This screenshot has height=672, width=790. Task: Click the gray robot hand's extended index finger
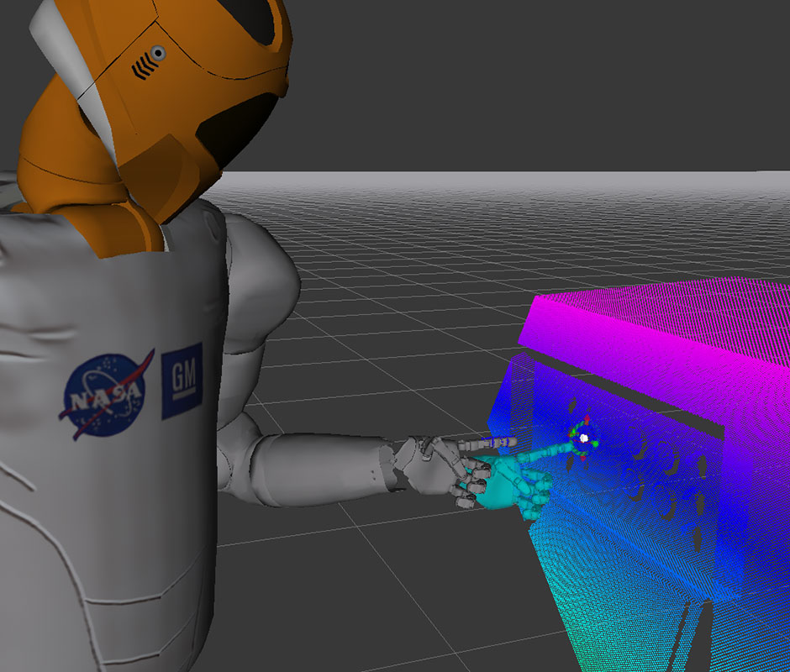(x=487, y=444)
